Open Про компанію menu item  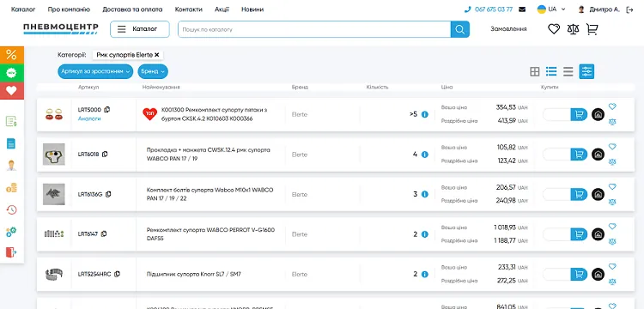[69, 9]
